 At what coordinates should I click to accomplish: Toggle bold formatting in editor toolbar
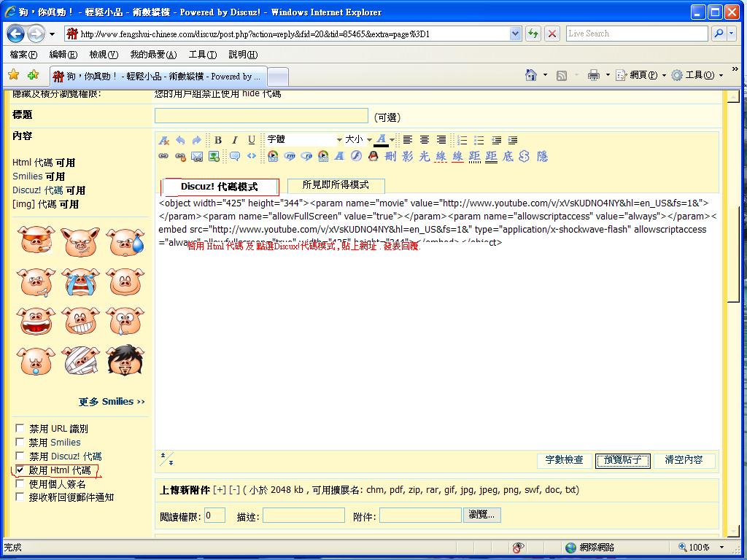click(x=217, y=140)
